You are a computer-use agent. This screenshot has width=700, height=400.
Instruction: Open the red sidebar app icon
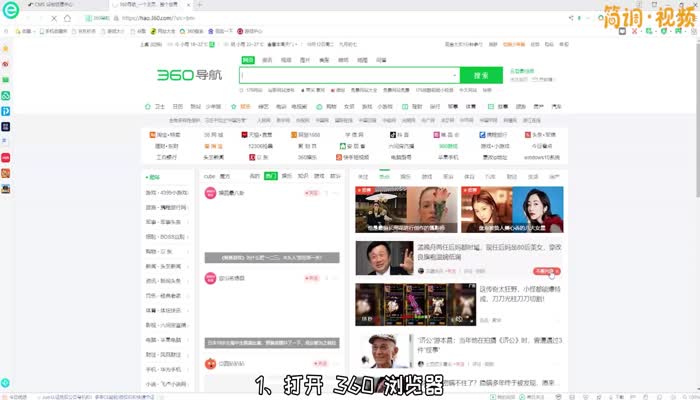5,158
